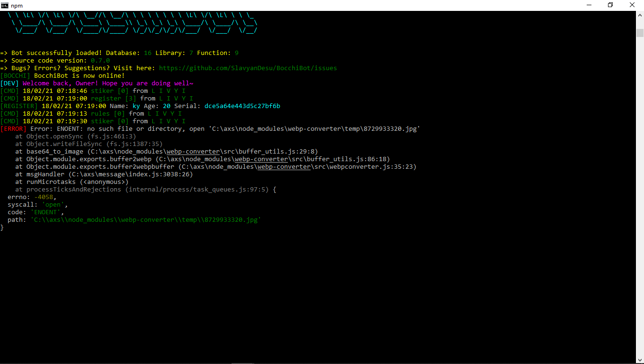This screenshot has width=644, height=364.
Task: Click the path value in error object
Action: (x=146, y=220)
